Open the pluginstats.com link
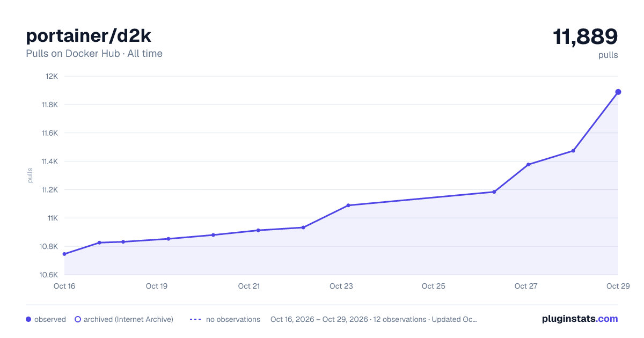 pyautogui.click(x=580, y=319)
